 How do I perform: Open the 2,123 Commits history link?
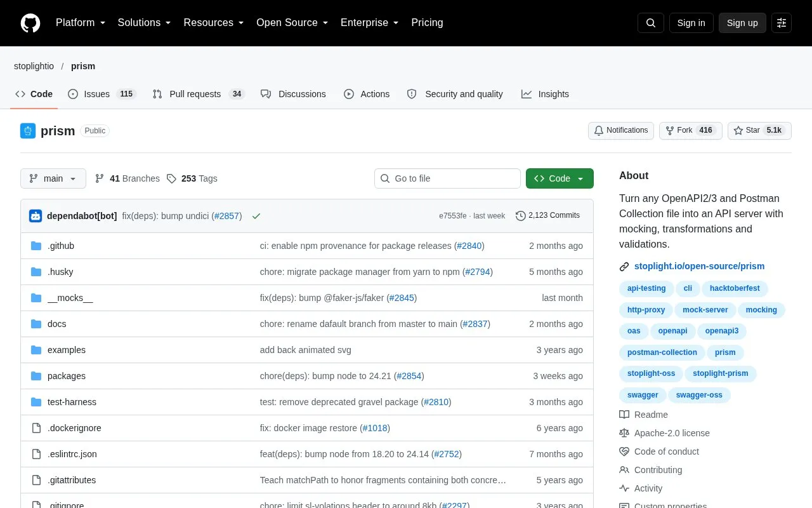click(x=548, y=216)
